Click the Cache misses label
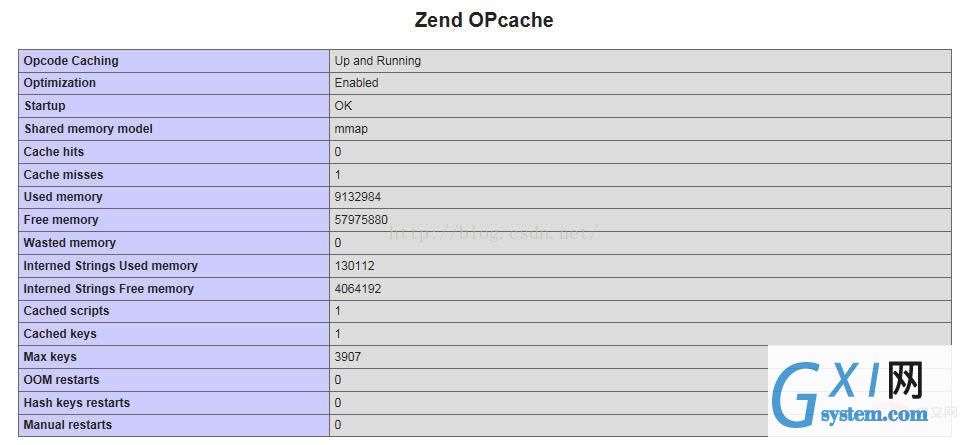This screenshot has width=968, height=445. [63, 175]
